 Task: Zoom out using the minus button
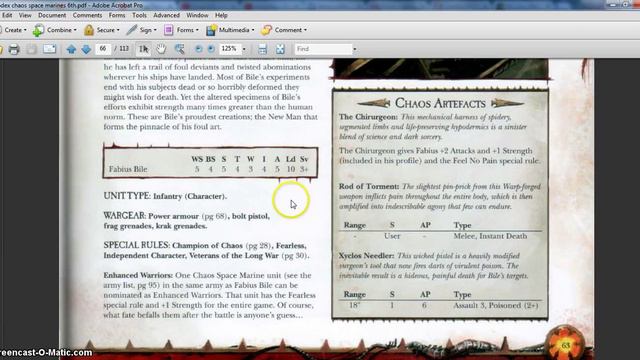pos(198,49)
